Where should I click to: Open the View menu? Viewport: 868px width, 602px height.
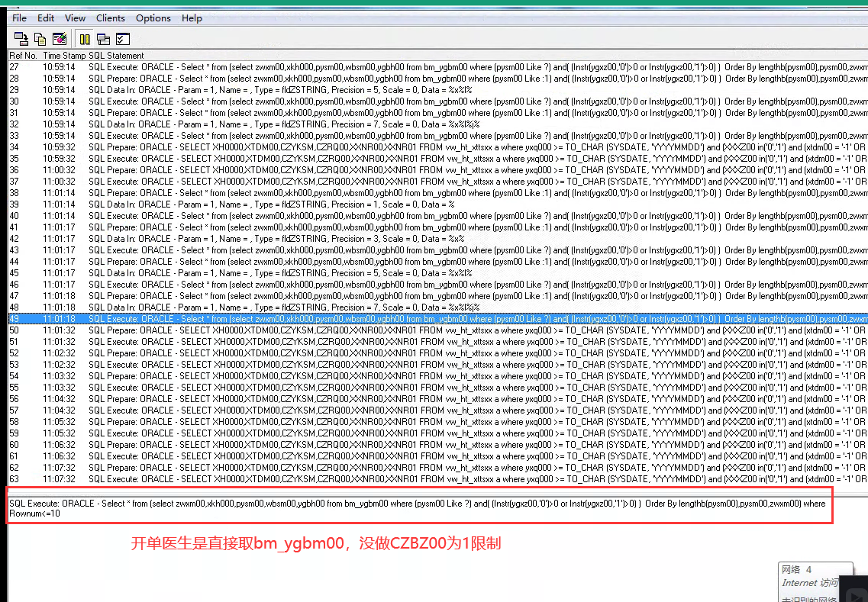[x=76, y=18]
